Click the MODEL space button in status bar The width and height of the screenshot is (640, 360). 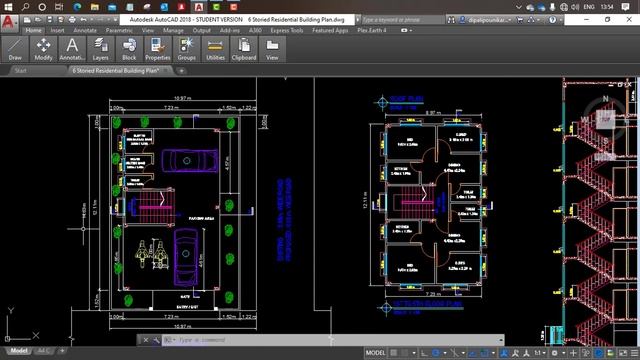click(x=376, y=353)
